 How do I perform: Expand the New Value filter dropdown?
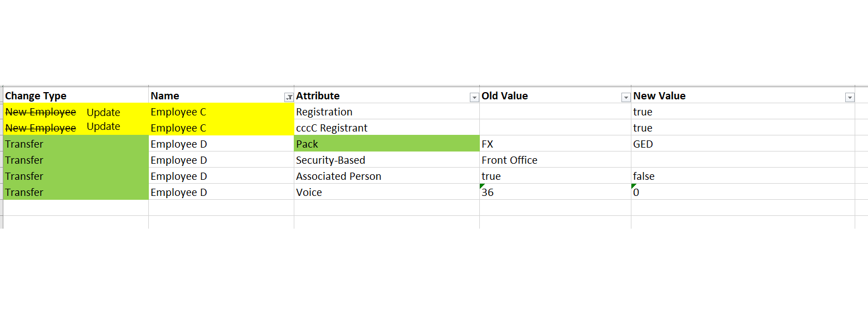[849, 97]
